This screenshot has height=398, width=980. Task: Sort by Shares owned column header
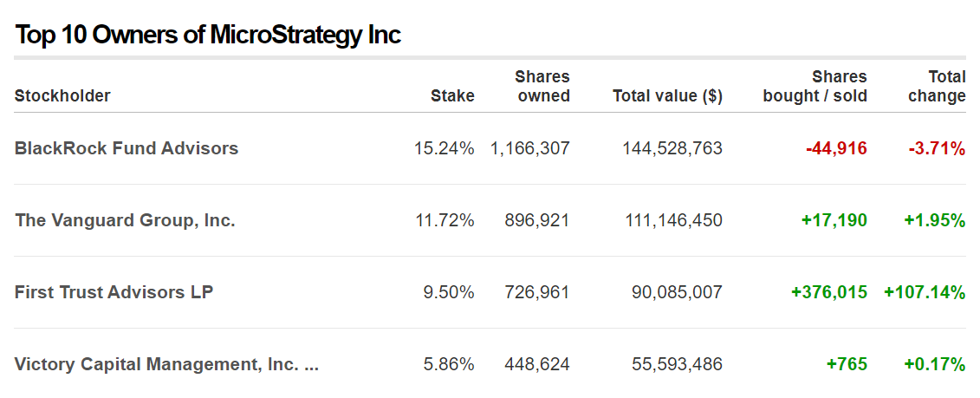click(542, 87)
